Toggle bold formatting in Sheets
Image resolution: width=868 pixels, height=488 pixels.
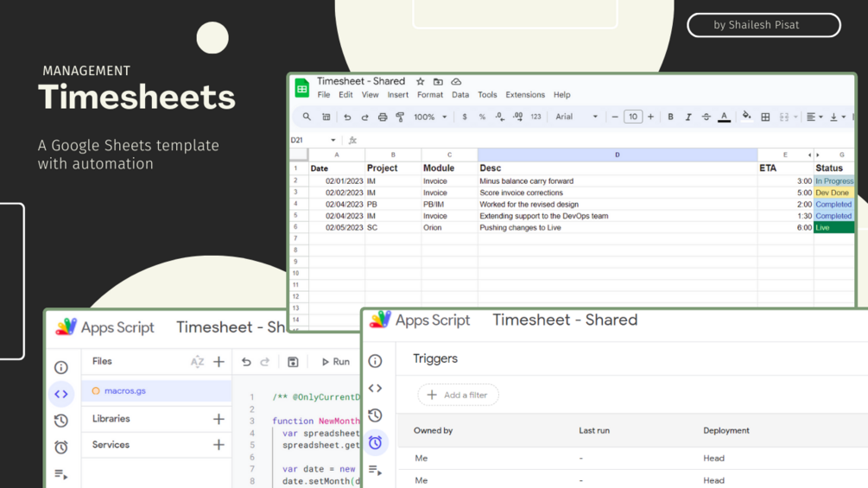(x=670, y=117)
